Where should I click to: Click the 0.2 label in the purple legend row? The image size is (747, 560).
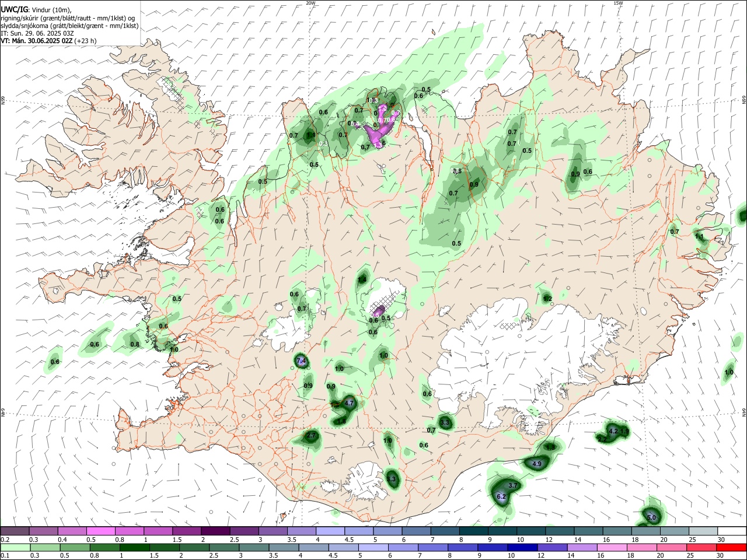(5, 540)
